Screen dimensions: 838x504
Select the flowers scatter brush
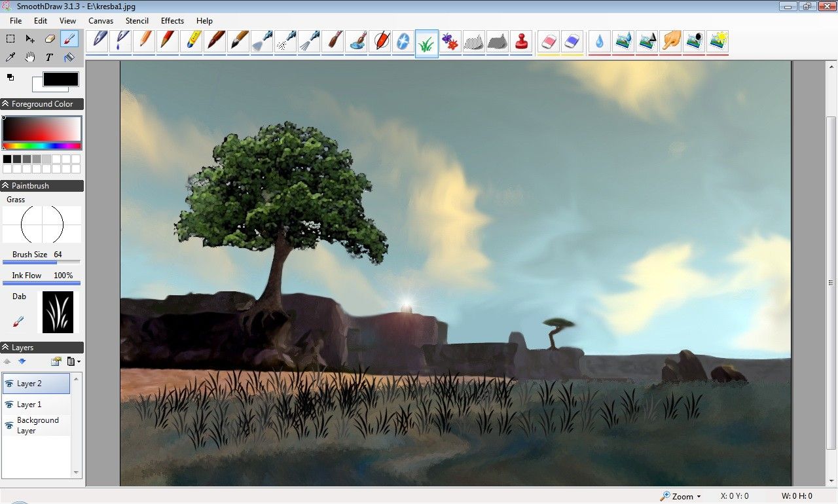point(450,41)
